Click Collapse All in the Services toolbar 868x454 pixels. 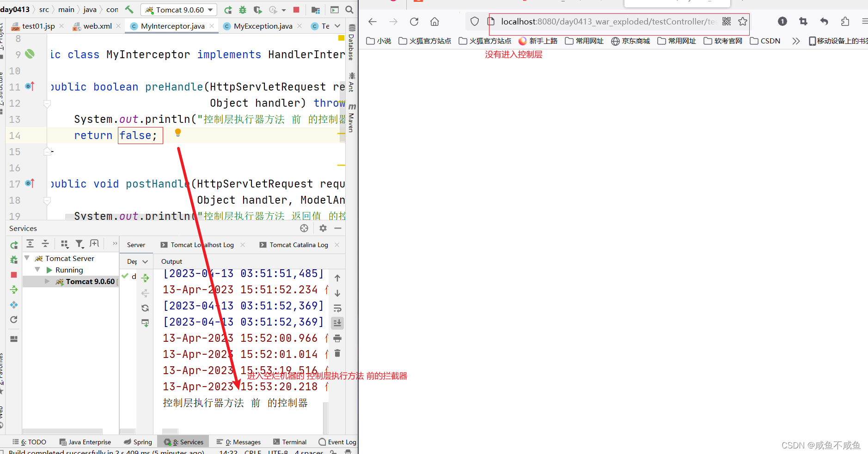pyautogui.click(x=45, y=243)
